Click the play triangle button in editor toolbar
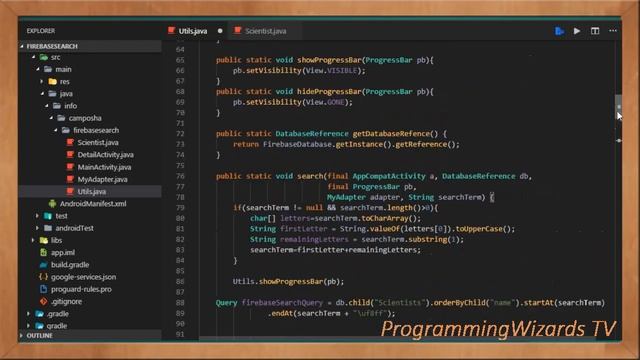This screenshot has height=360, width=640. point(577,31)
